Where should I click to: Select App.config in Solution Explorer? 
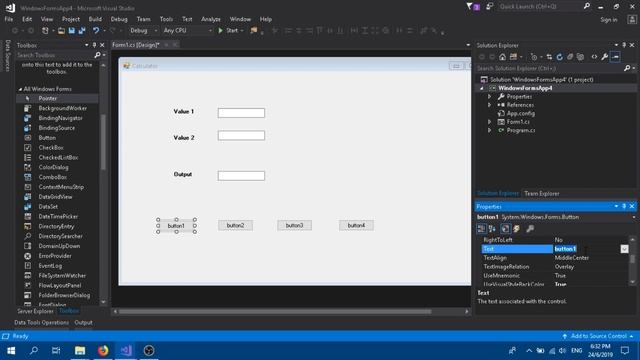pyautogui.click(x=520, y=113)
